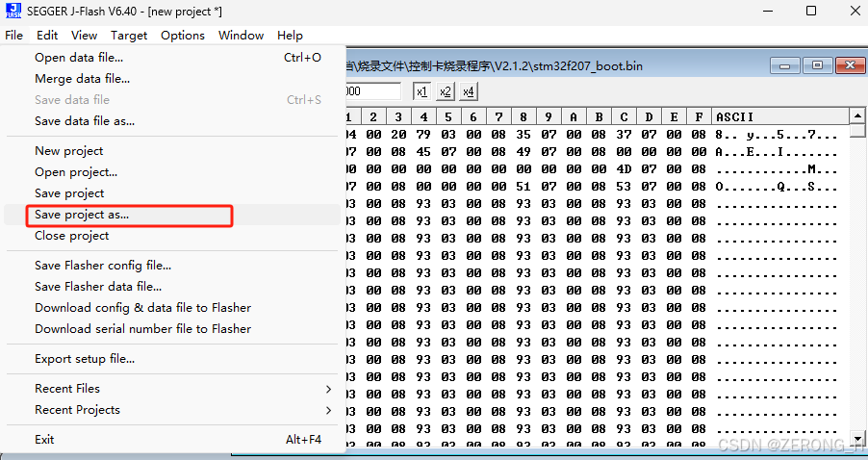Viewport: 868px width, 460px height.
Task: Select Download config & data file to Flasher
Action: 172,308
